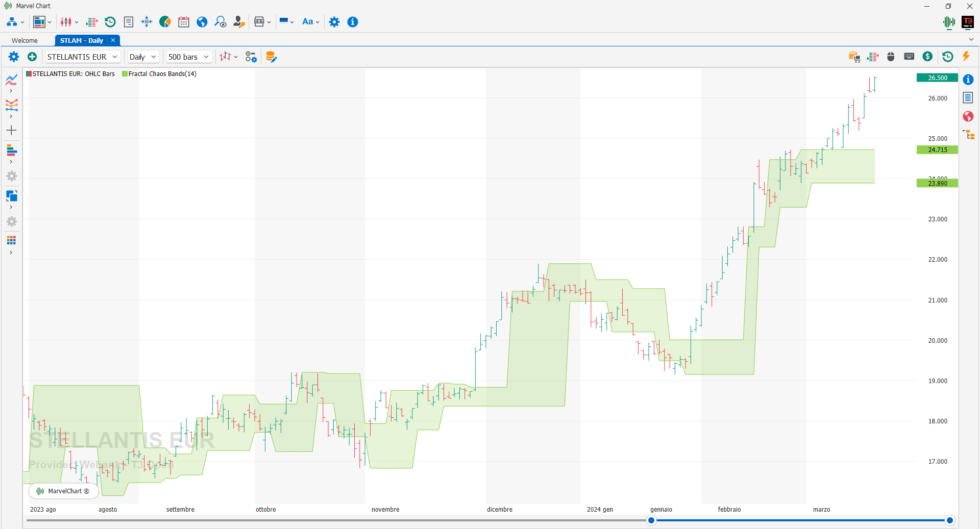Image resolution: width=980 pixels, height=529 pixels.
Task: Toggle the keyboard trading icon
Action: click(909, 57)
